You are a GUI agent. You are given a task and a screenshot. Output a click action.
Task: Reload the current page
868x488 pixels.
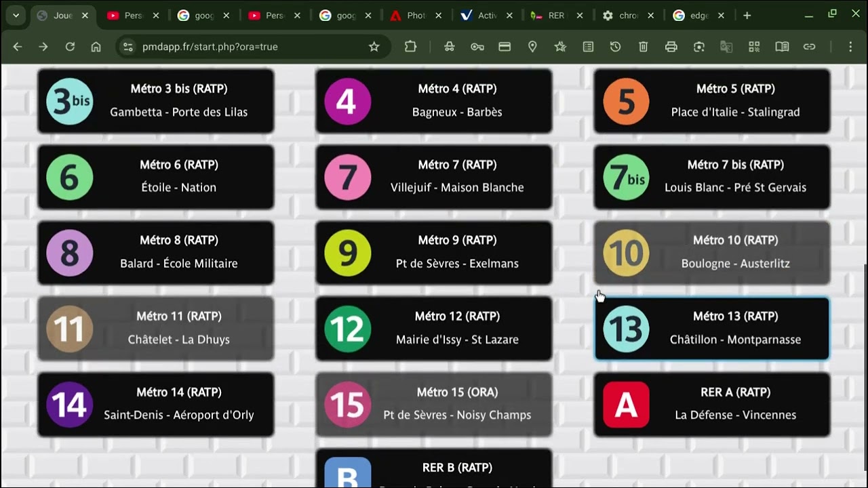pyautogui.click(x=70, y=47)
